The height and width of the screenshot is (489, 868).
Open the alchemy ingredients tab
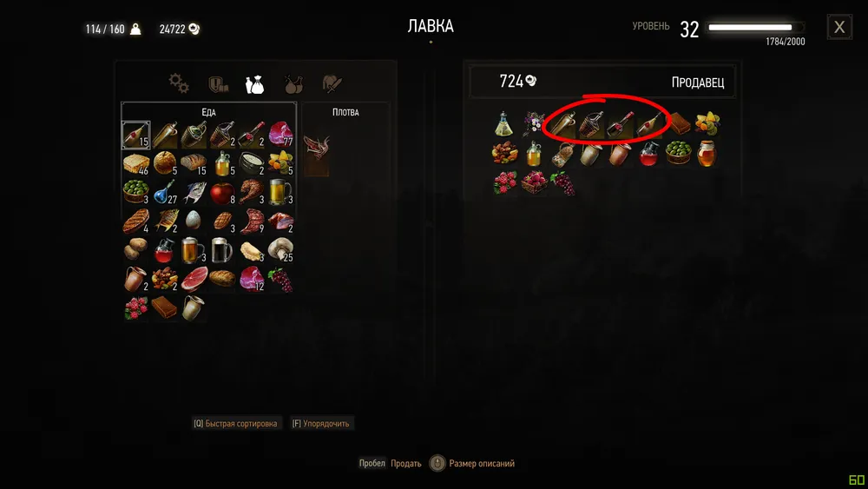pos(293,84)
